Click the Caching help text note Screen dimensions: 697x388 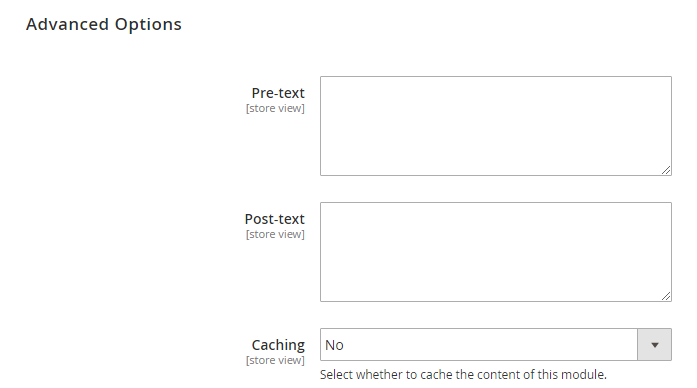(x=463, y=375)
